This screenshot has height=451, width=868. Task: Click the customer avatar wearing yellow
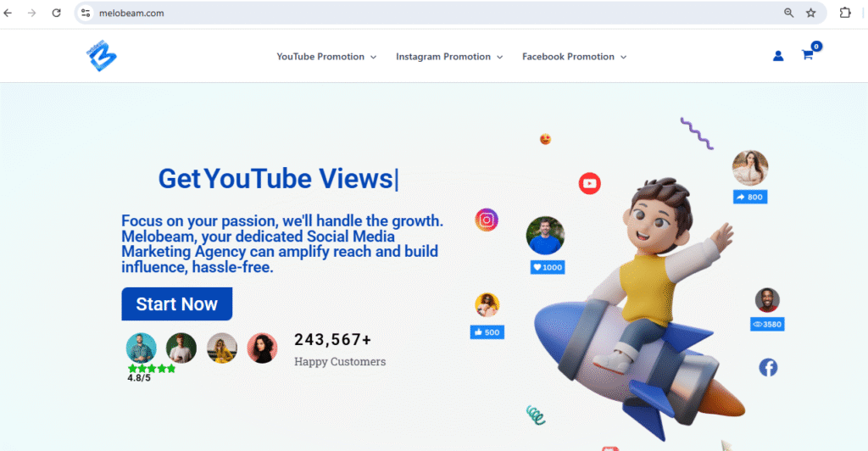(222, 348)
